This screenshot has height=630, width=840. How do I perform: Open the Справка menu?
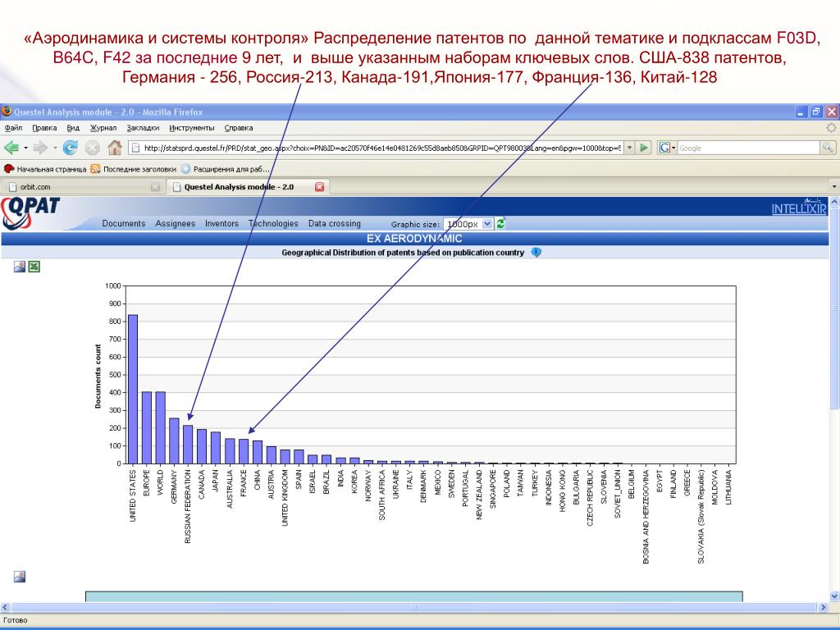pyautogui.click(x=239, y=128)
